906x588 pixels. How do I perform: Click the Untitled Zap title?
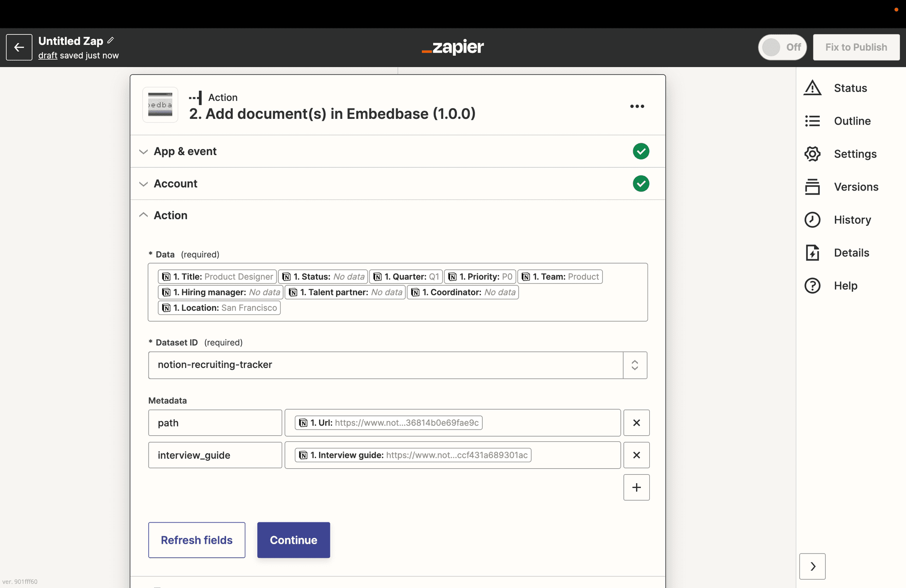point(71,41)
